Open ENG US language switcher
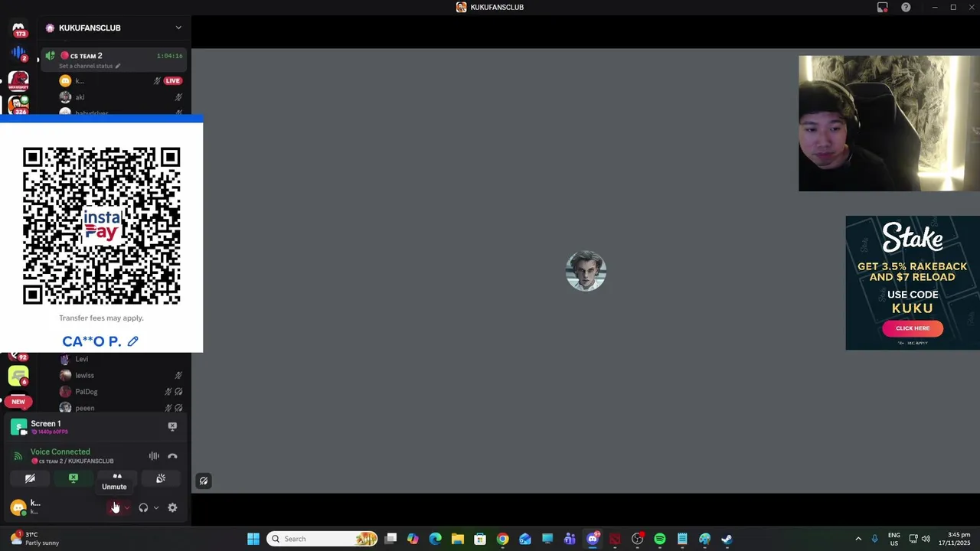Image resolution: width=980 pixels, height=551 pixels. (x=894, y=539)
